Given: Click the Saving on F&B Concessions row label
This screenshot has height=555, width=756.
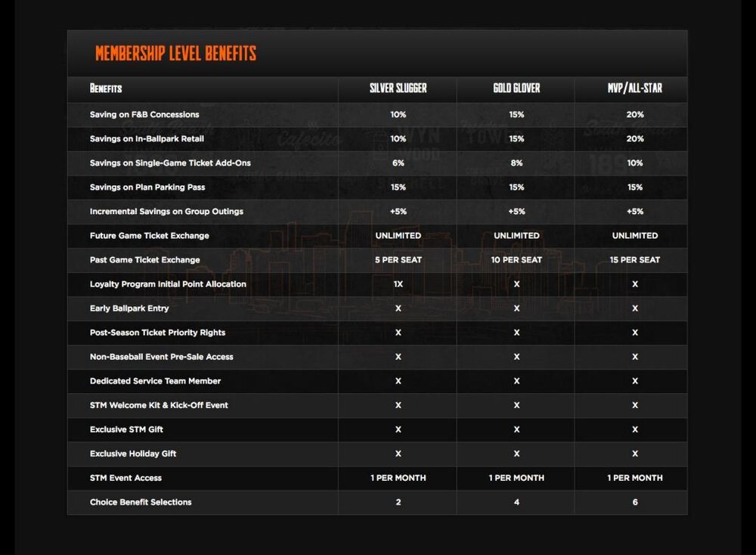Looking at the screenshot, I should tap(144, 115).
